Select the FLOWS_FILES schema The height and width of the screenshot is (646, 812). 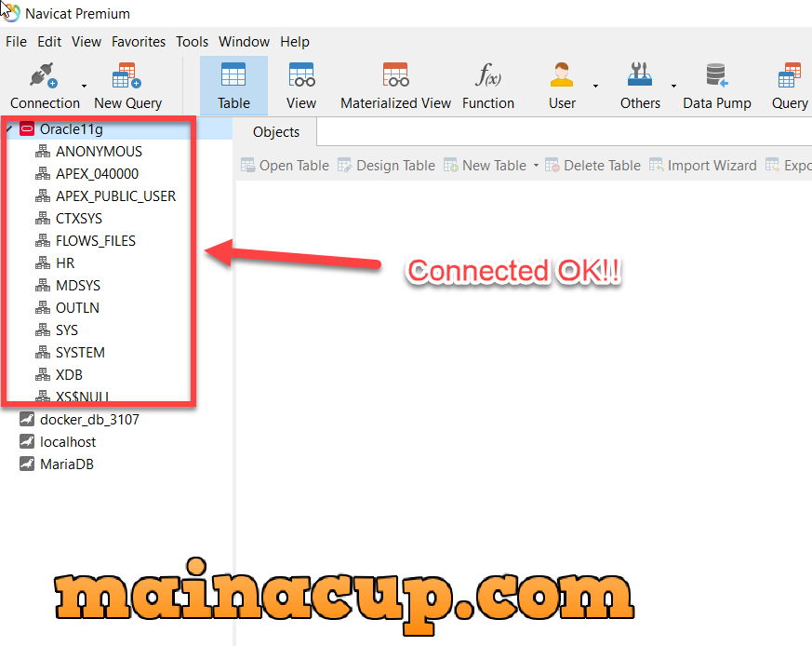[x=95, y=240]
